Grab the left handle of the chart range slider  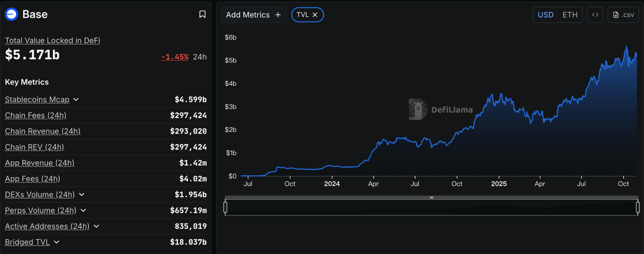(x=225, y=207)
